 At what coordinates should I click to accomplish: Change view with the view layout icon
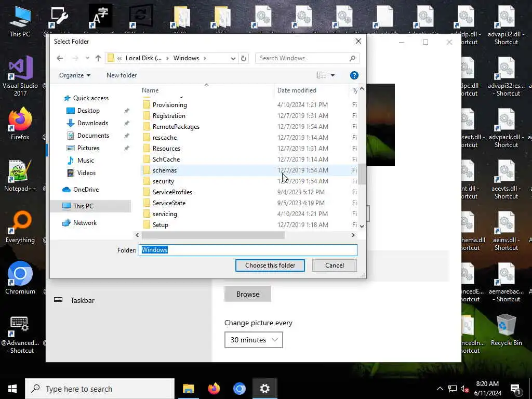point(321,75)
